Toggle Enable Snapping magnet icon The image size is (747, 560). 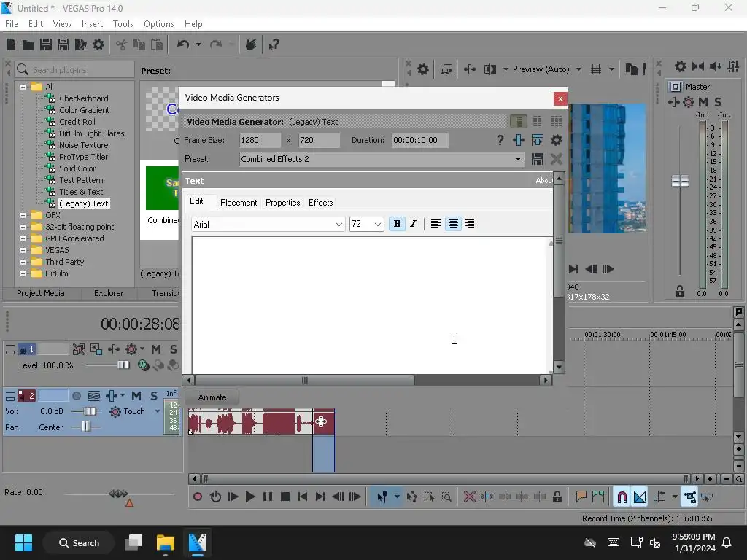622,497
